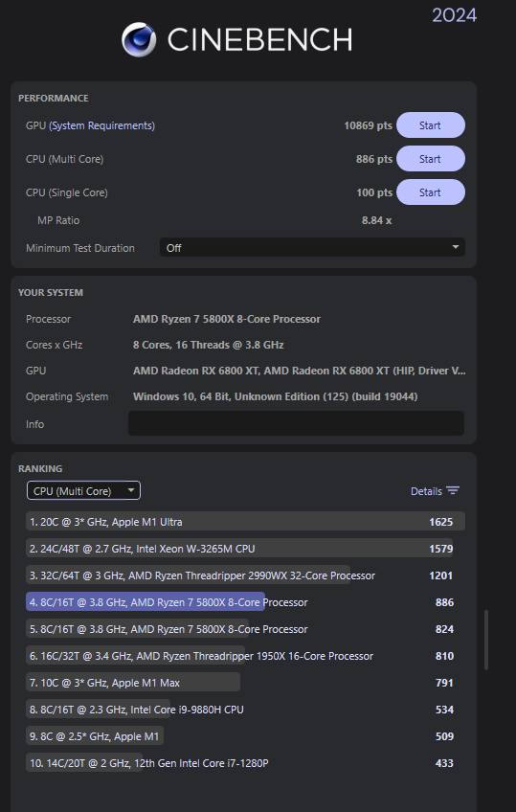Select the Apple M1 Ultra ranking entry
Image resolution: width=516 pixels, height=812 pixels.
click(x=245, y=522)
